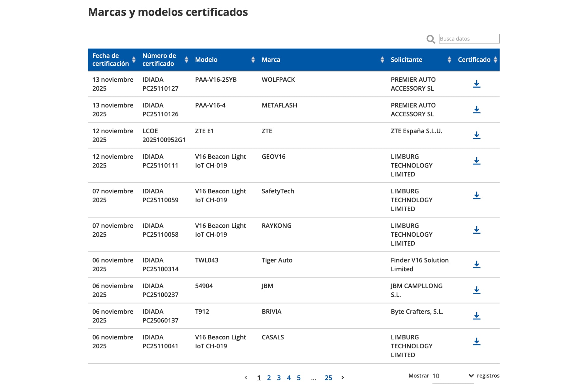The width and height of the screenshot is (588, 392).
Task: Click inside the Busca datos field
Action: coord(469,39)
